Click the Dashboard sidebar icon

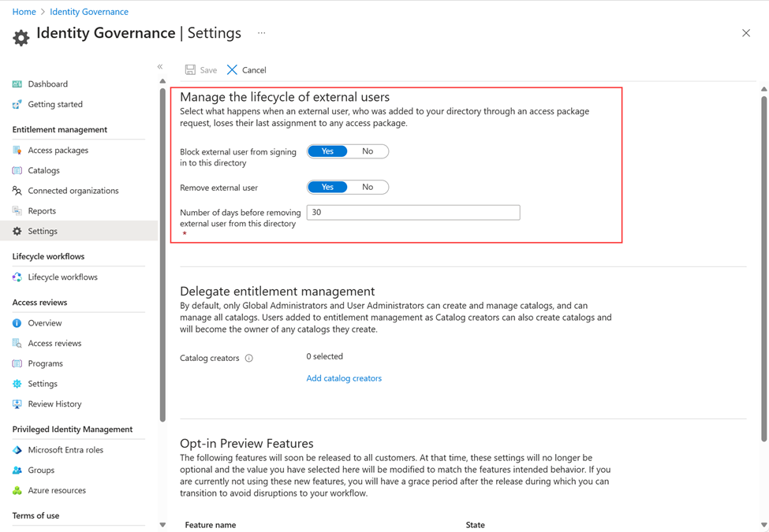17,84
